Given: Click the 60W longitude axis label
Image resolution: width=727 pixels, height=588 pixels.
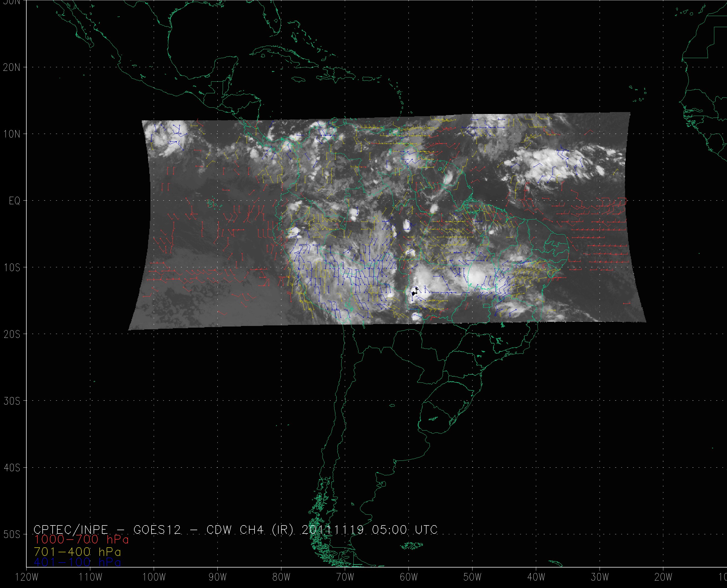Looking at the screenshot, I should point(409,577).
